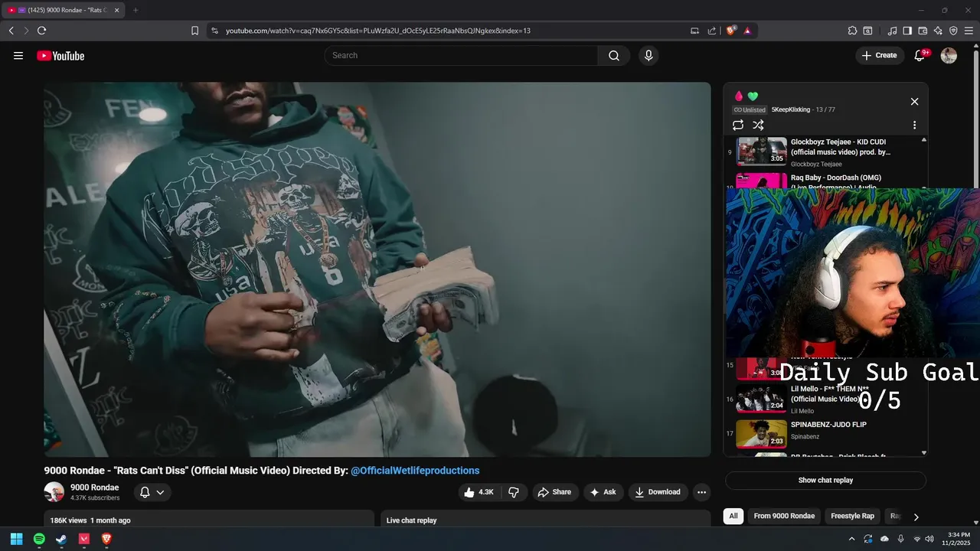Open Brave Rewards triangle icon

point(747,31)
